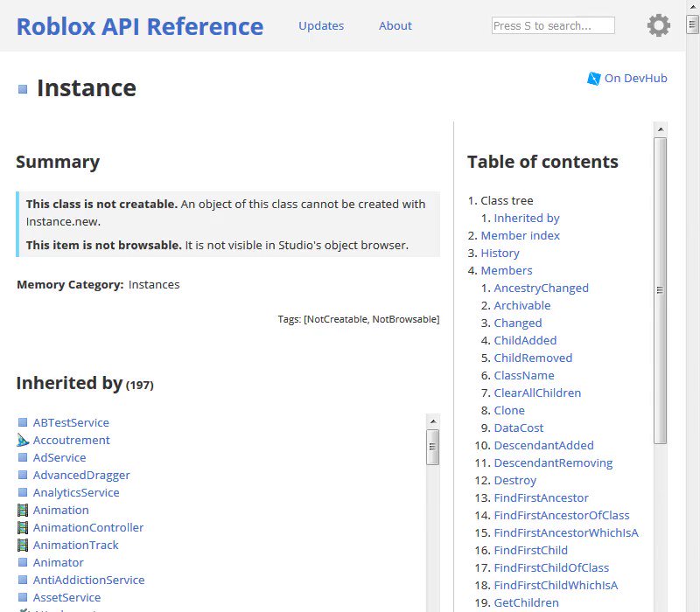Click the table of contents scrollbar thumb
This screenshot has width=700, height=612.
[x=661, y=290]
